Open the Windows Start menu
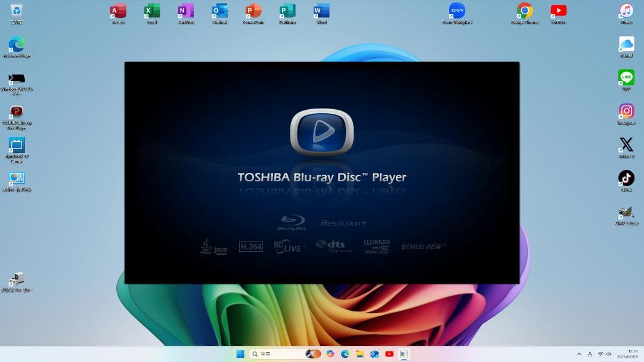This screenshot has height=362, width=644. [241, 354]
